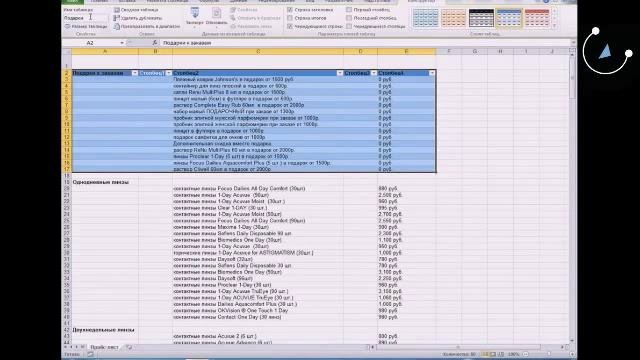The width and height of the screenshot is (640, 360).
Task: Select the Двухнедельные линзы heading cell
Action: click(x=105, y=330)
